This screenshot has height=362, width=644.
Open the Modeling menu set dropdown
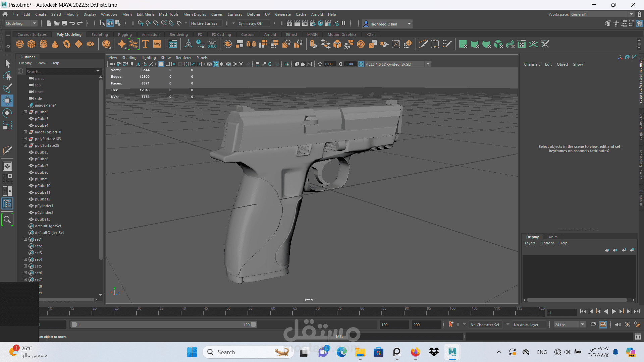click(x=21, y=23)
